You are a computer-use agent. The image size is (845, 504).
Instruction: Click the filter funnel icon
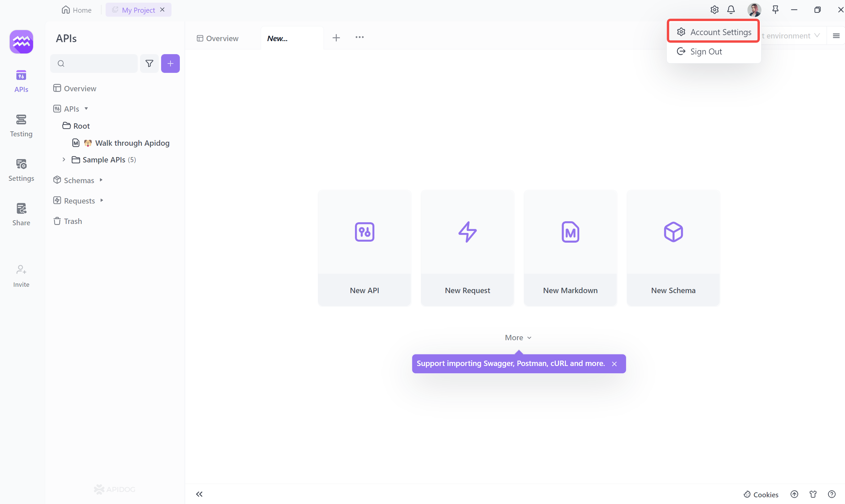[149, 64]
